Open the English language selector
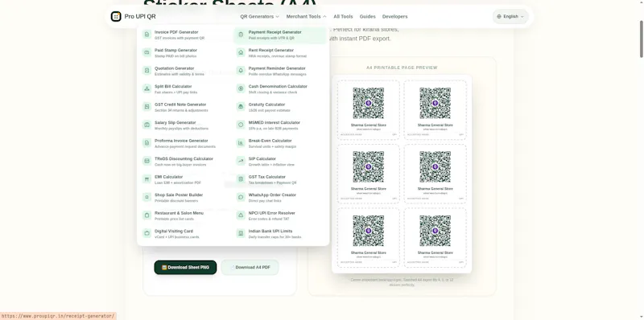Screen dimensions: 644x320 [x=510, y=16]
